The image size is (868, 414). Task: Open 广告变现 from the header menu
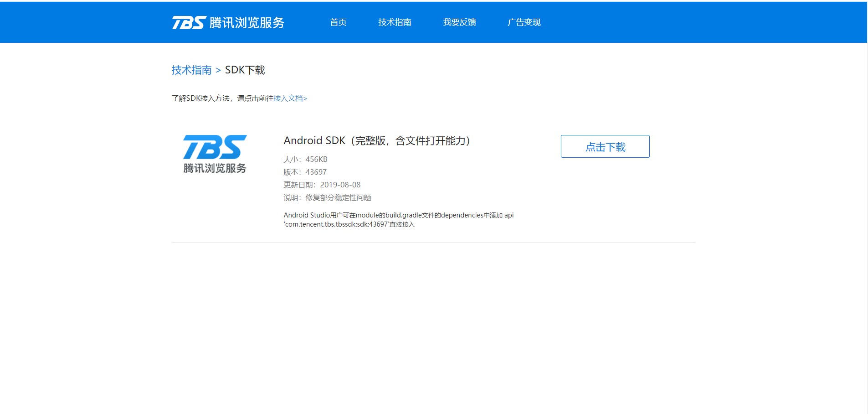coord(524,22)
